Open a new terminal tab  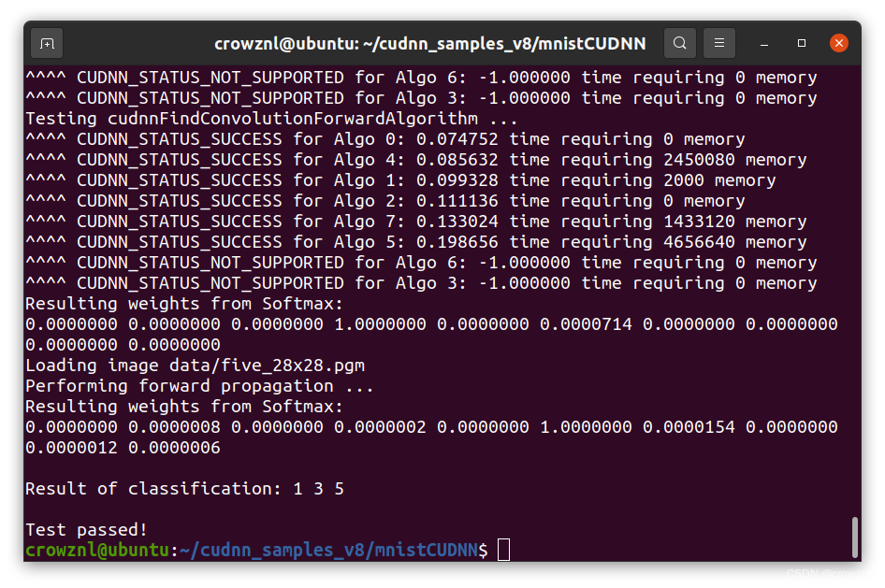point(47,43)
